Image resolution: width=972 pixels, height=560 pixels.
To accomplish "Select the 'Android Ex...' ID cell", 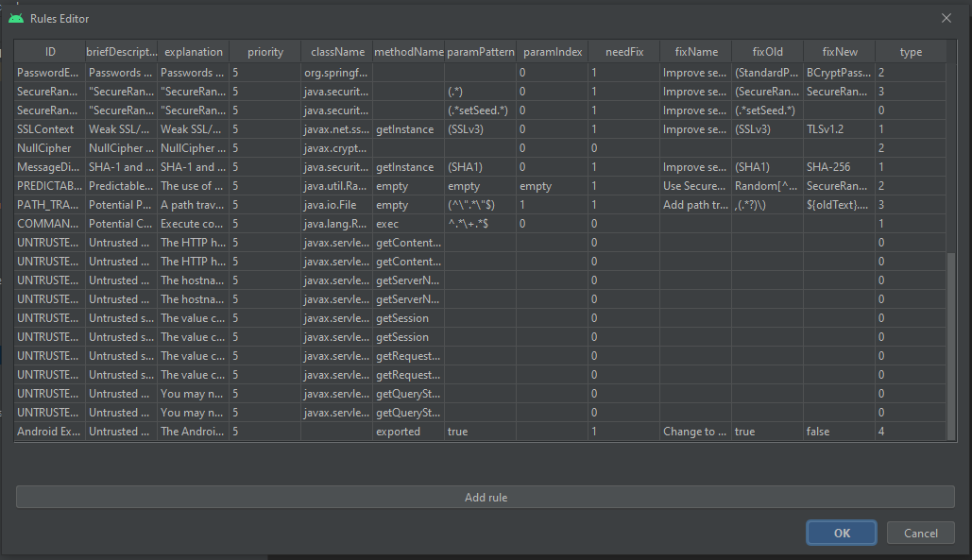I will (x=50, y=432).
